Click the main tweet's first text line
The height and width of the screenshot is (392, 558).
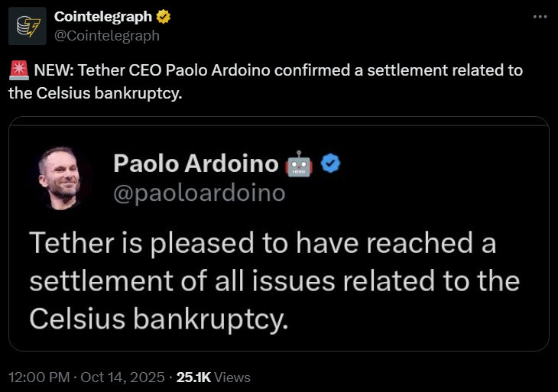[x=278, y=71]
